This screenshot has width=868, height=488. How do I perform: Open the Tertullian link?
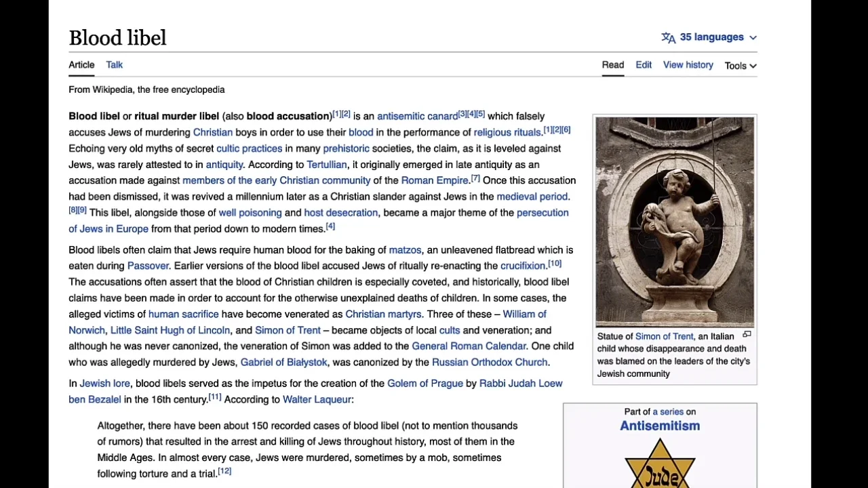coord(326,165)
